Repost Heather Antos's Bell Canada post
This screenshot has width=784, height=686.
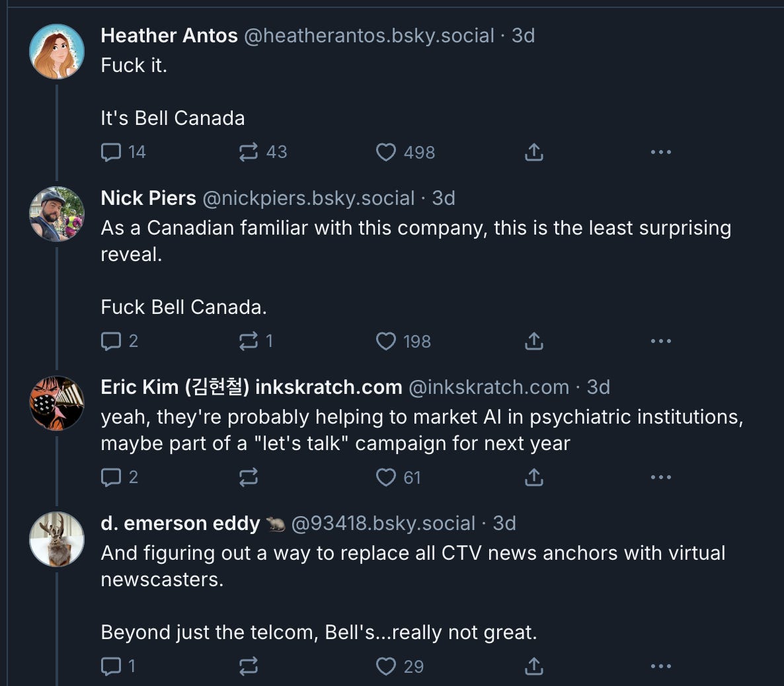[x=249, y=153]
